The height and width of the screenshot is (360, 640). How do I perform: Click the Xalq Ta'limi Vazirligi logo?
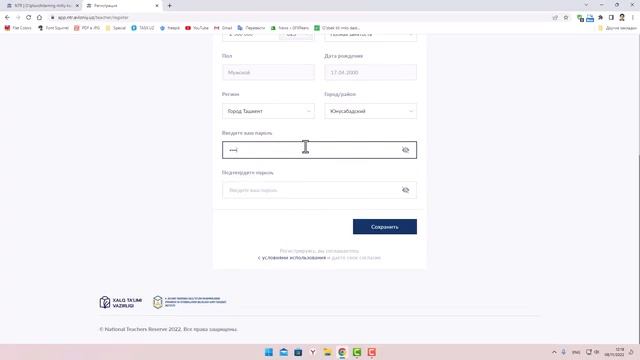(x=120, y=302)
